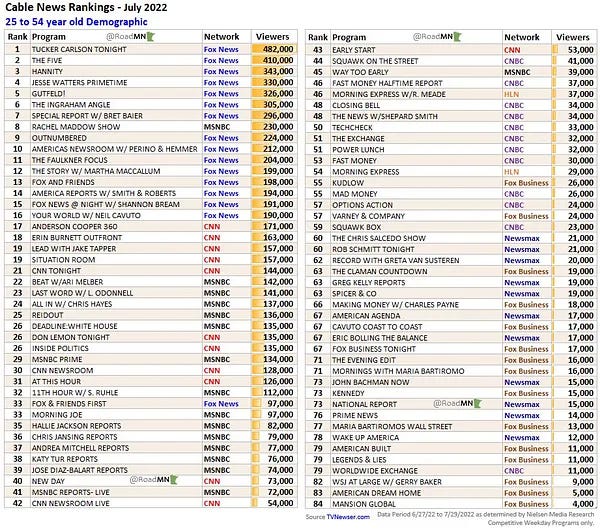
Task: Select OUTNUMBERED program name
Action: click(59, 138)
